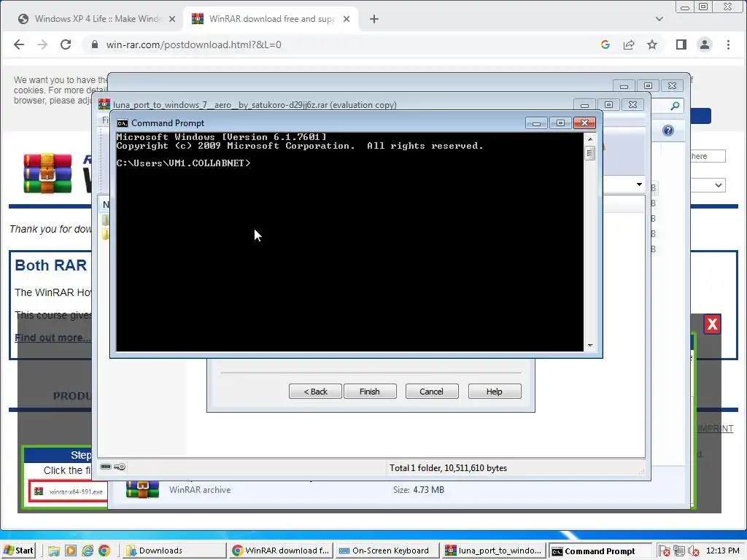The width and height of the screenshot is (747, 560).
Task: Click the 'Size: 4.73 MB' detail text
Action: tap(418, 489)
